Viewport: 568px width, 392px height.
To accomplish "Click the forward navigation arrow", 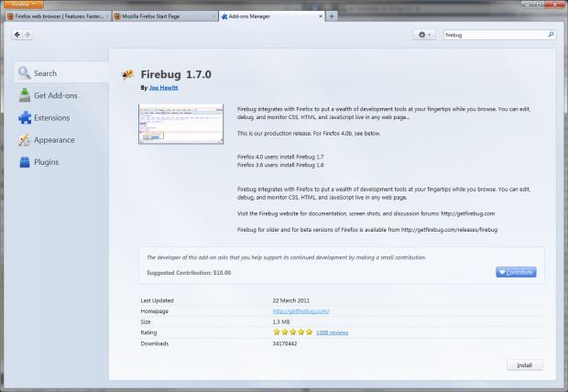I will (x=27, y=35).
